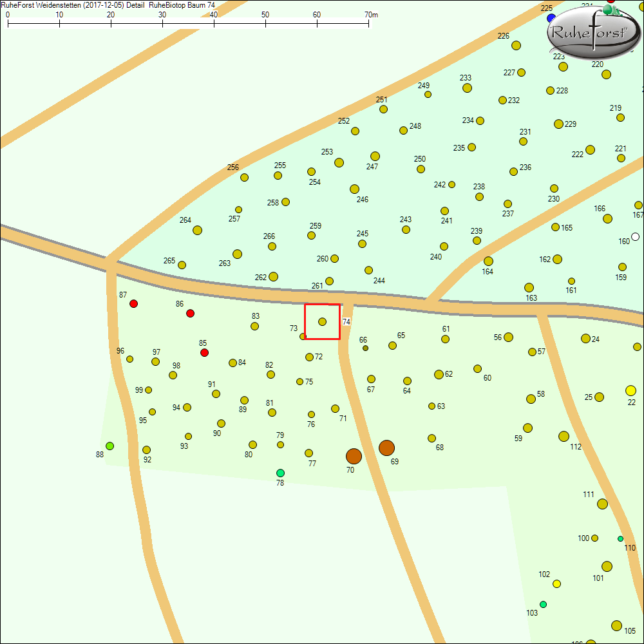Screen dimensions: 644x644
Task: Select the red tree 86 marker
Action: pyautogui.click(x=190, y=313)
